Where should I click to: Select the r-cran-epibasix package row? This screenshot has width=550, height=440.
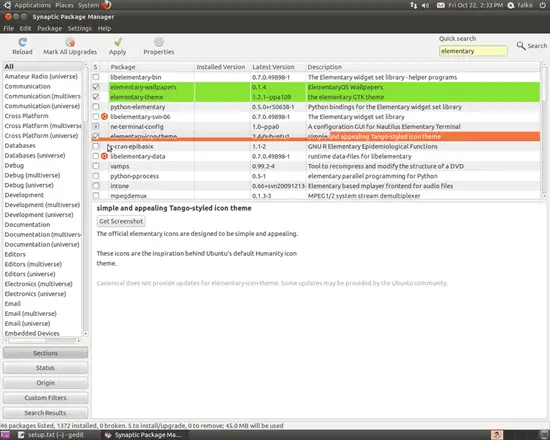pyautogui.click(x=316, y=146)
